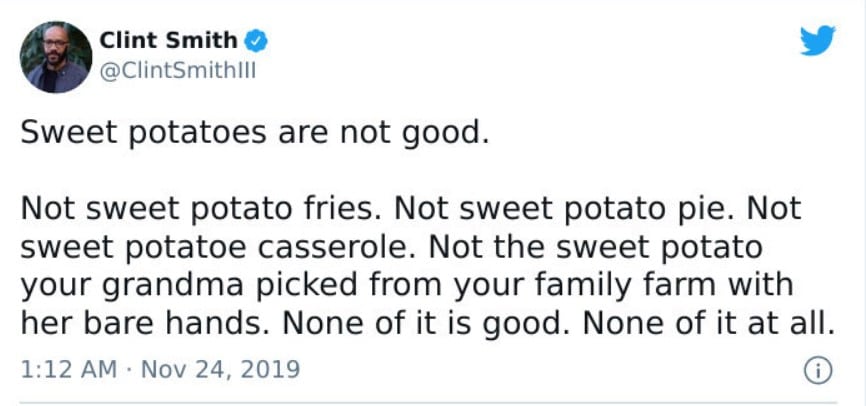The height and width of the screenshot is (406, 866).
Task: Click the sentence "None of it is good."
Action: (426, 324)
